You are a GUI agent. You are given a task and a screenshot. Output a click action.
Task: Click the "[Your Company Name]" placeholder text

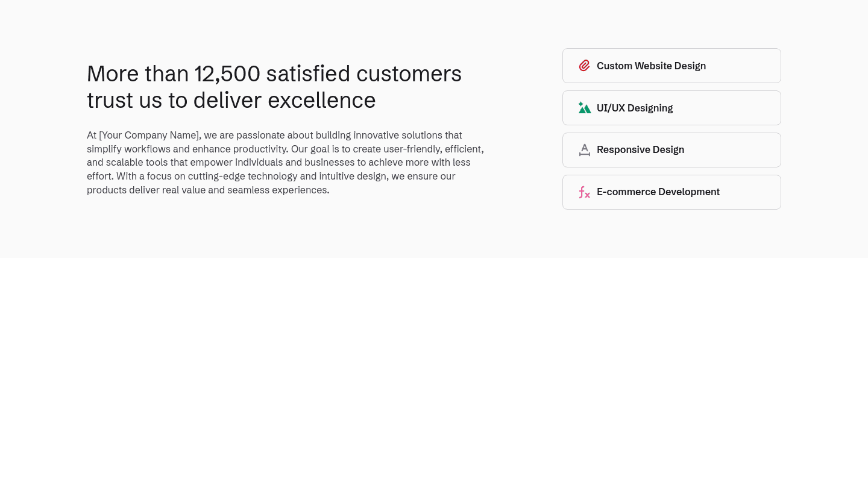[149, 136]
